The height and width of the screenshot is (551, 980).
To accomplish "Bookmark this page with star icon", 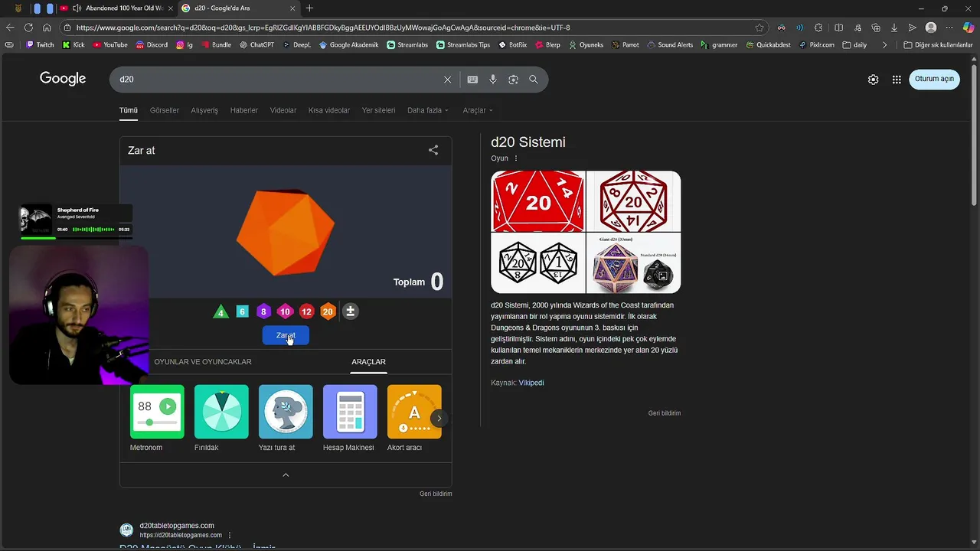I will pos(759,28).
